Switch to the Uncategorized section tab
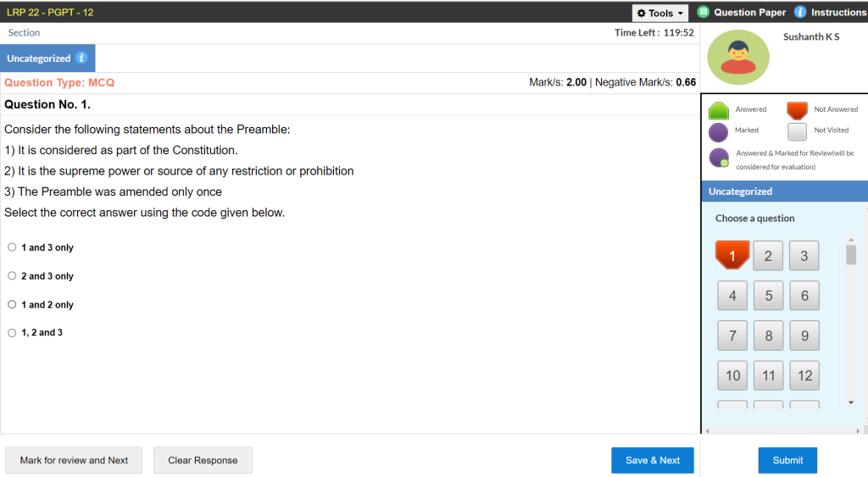868x477 pixels. tap(39, 58)
